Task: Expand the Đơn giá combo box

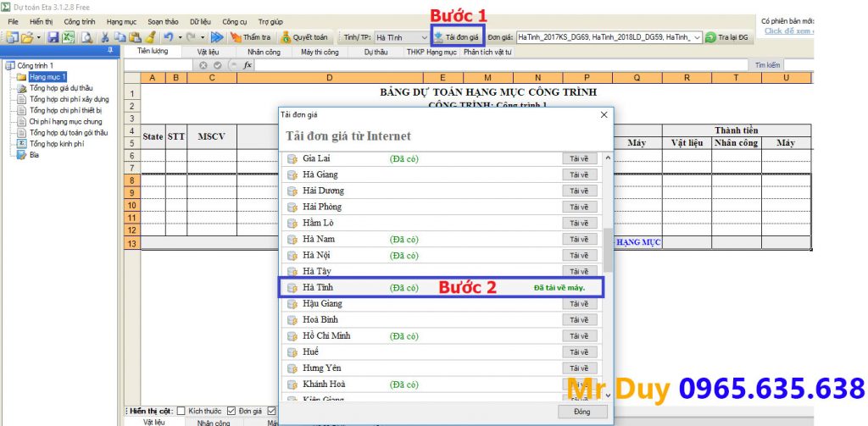Action: click(x=697, y=37)
